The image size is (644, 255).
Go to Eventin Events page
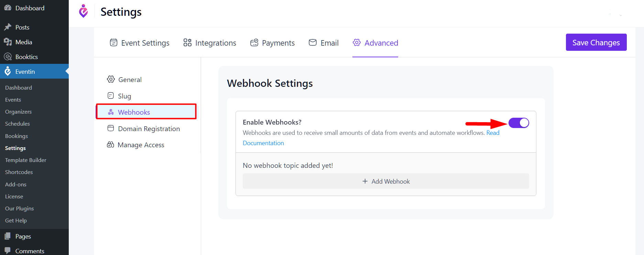13,100
